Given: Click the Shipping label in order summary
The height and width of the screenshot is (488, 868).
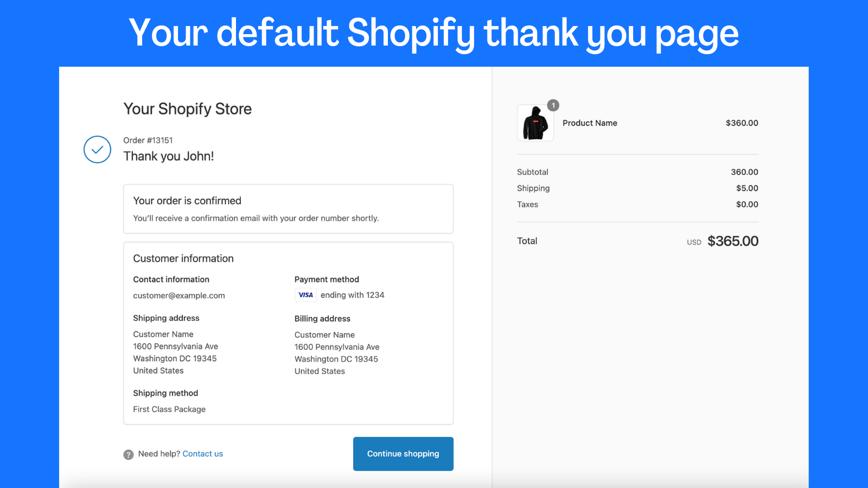Looking at the screenshot, I should [x=533, y=188].
